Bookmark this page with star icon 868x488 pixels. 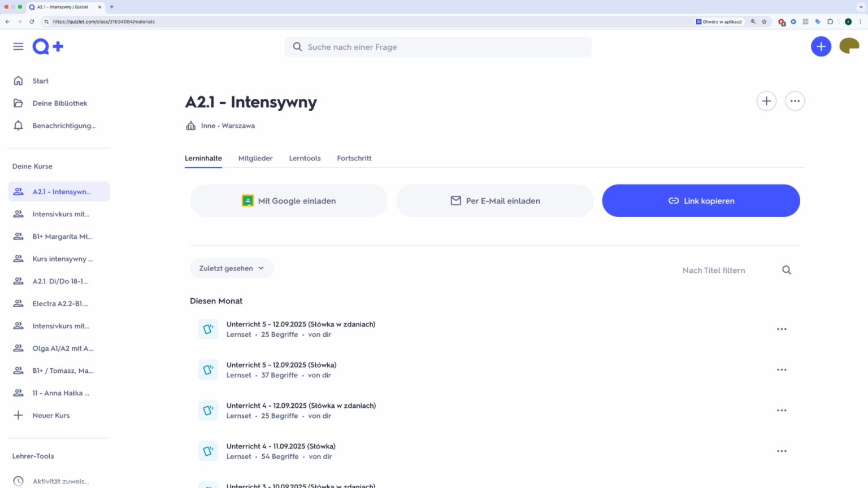(x=764, y=22)
